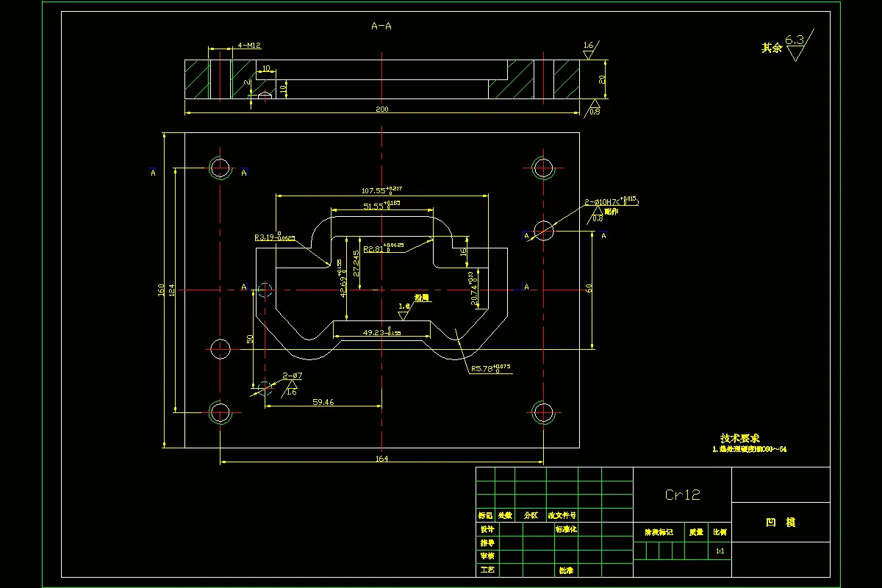Select the 16 vertical dimension

click(x=463, y=251)
